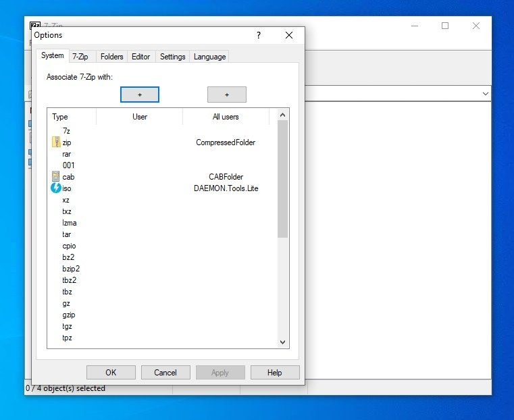The image size is (514, 420).
Task: Click the CABFolder association text
Action: (226, 177)
